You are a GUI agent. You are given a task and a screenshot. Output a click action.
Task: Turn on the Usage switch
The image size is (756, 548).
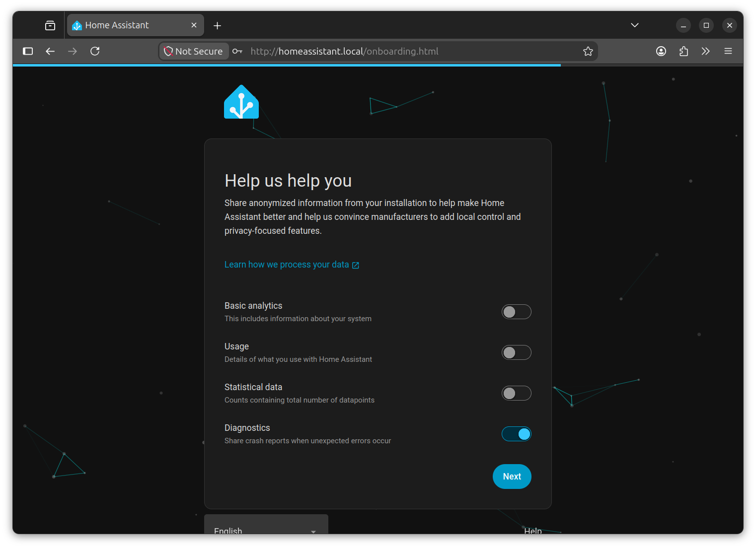click(517, 352)
